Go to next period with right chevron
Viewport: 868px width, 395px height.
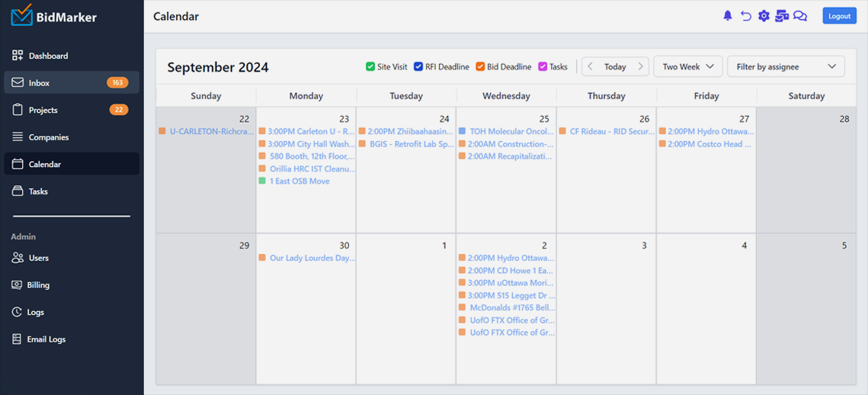pos(640,67)
